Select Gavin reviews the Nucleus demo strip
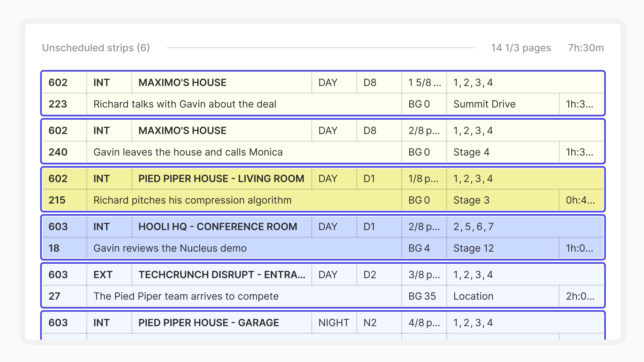Screen dimensions: 644x362 (323, 237)
